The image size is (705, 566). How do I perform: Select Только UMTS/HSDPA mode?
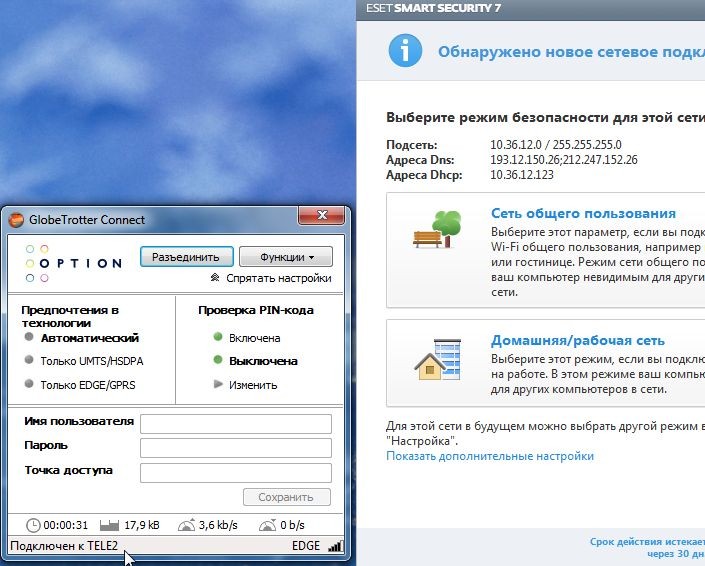point(91,361)
